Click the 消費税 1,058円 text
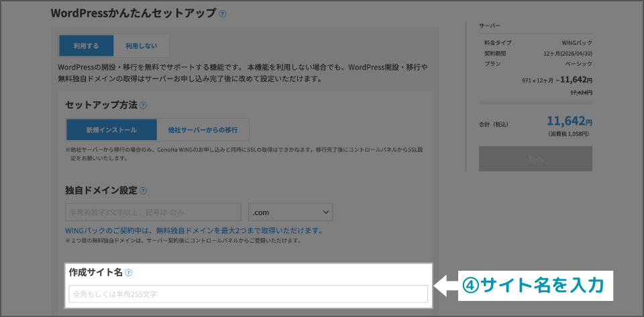644x317 pixels. pos(570,134)
